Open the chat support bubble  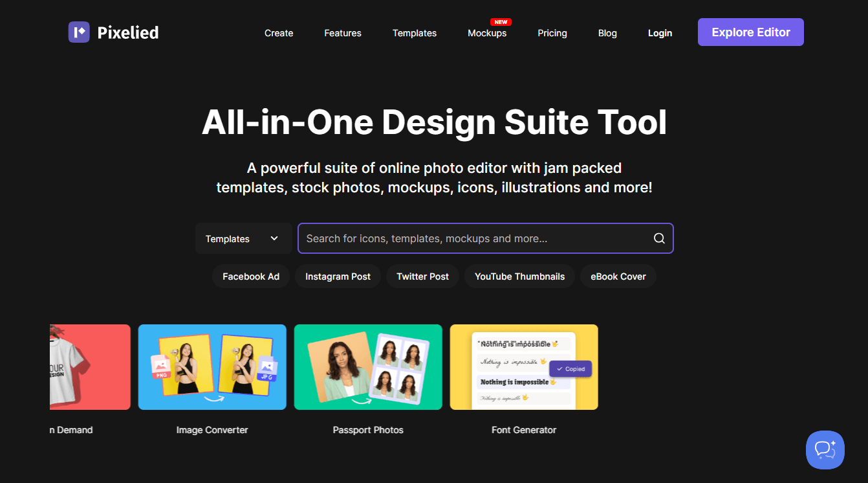click(825, 449)
